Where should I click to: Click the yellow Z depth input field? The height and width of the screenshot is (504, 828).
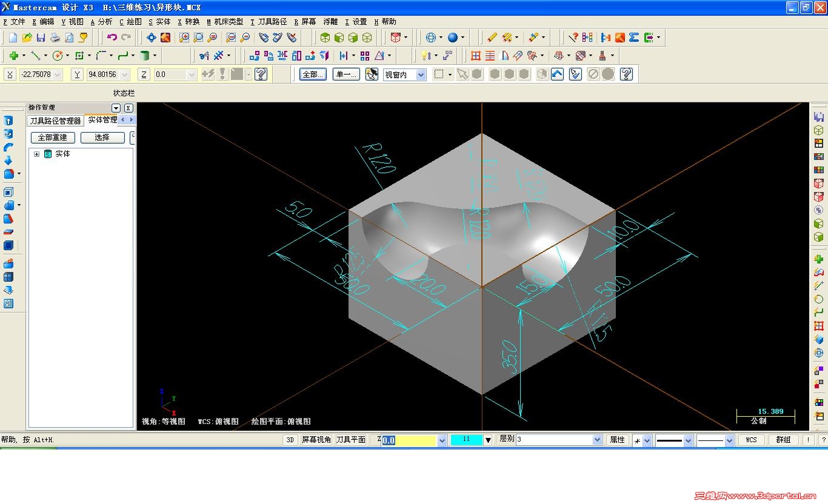409,440
